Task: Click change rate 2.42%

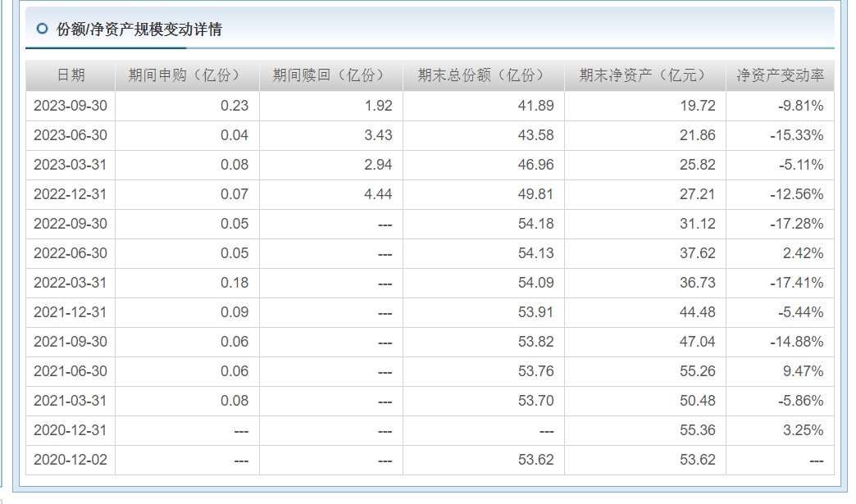Action: (803, 253)
